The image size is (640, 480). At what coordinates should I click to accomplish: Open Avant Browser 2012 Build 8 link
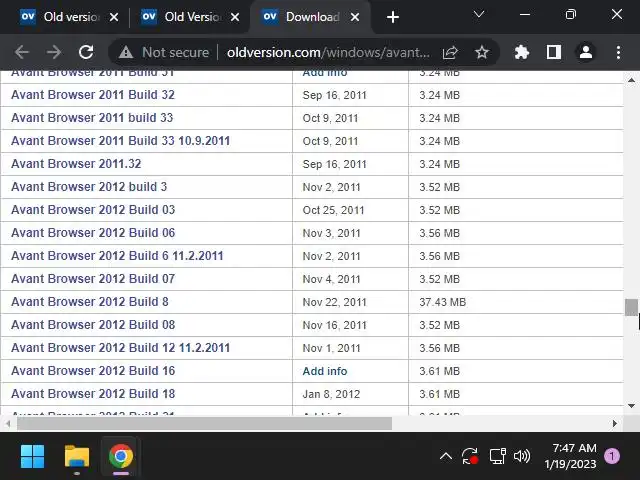click(90, 302)
